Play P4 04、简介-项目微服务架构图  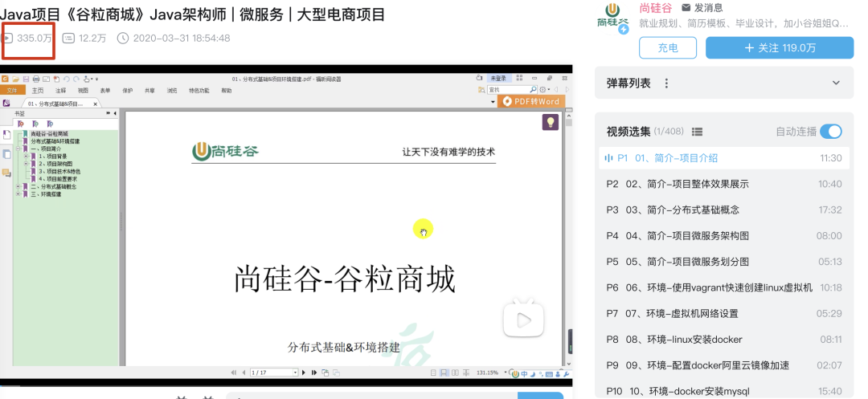(724, 236)
